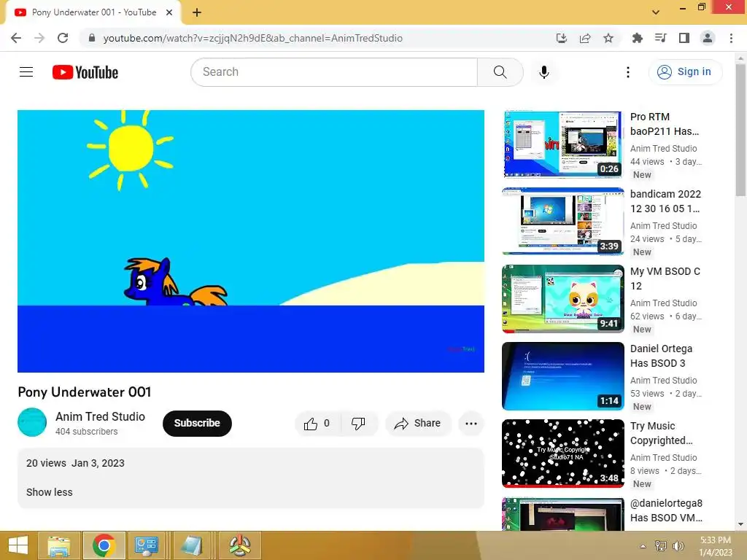The width and height of the screenshot is (747, 560).
Task: Open Try Music Copyrighted video thumbnail
Action: (x=563, y=454)
